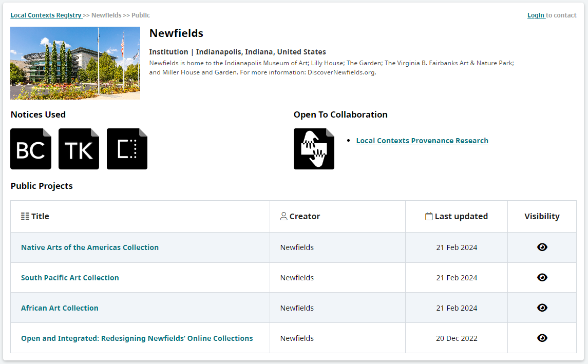Open Native Arts of the Americas Collection project
The height and width of the screenshot is (364, 588).
coord(90,247)
